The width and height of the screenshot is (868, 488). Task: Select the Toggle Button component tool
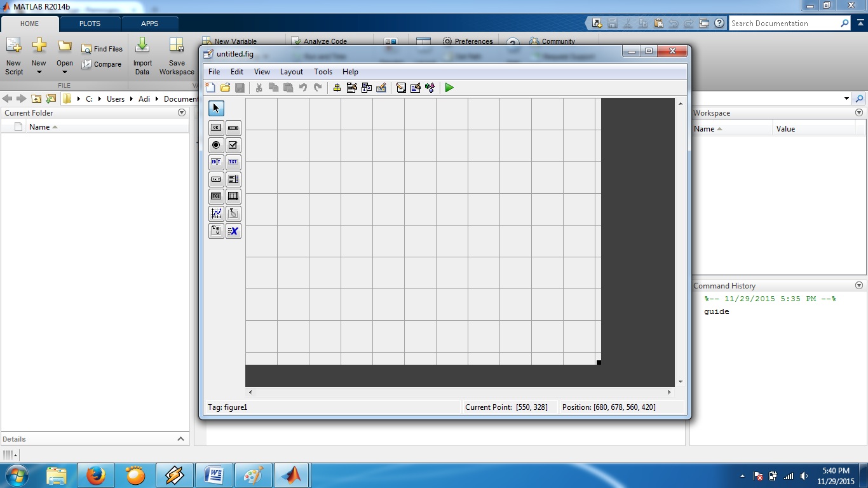216,196
